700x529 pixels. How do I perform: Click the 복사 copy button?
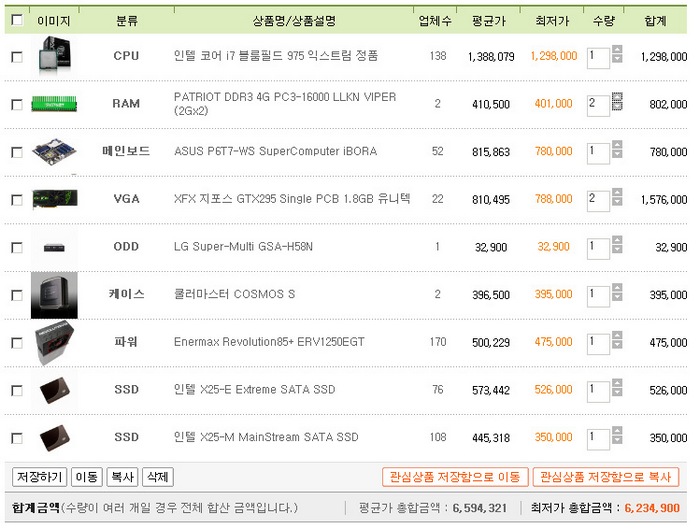click(122, 477)
